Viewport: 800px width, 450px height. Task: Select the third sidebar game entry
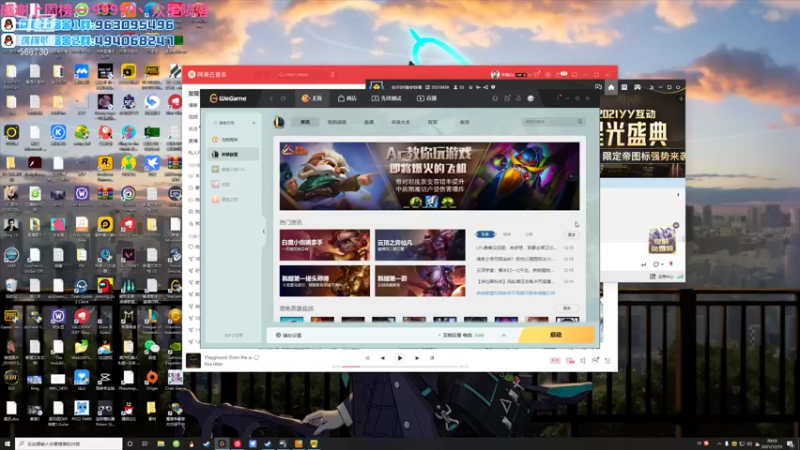(x=234, y=169)
